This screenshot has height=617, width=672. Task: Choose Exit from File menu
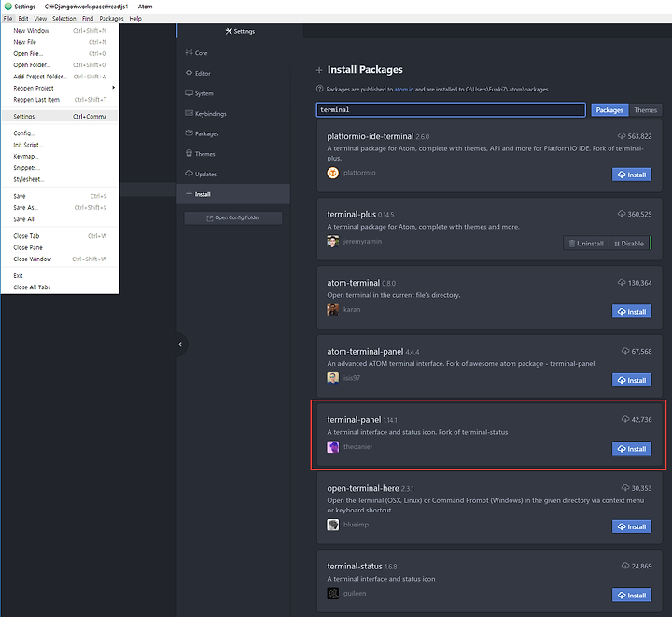(x=60, y=276)
